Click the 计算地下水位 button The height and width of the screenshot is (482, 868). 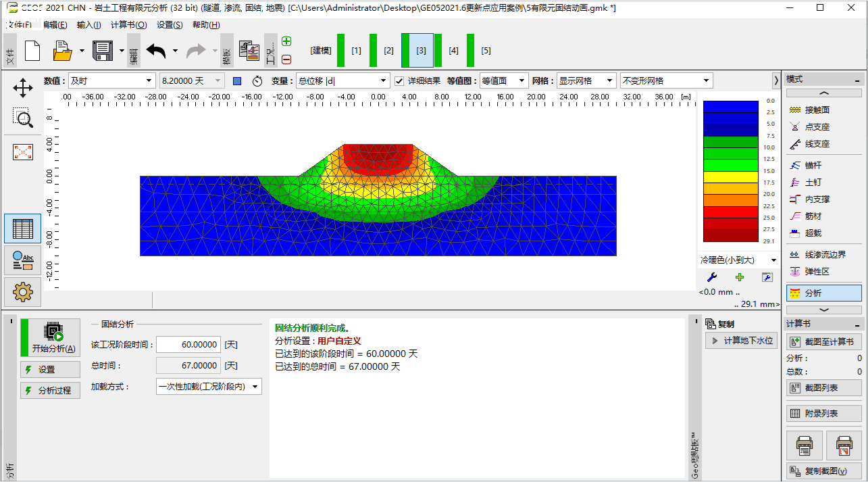[x=742, y=341]
